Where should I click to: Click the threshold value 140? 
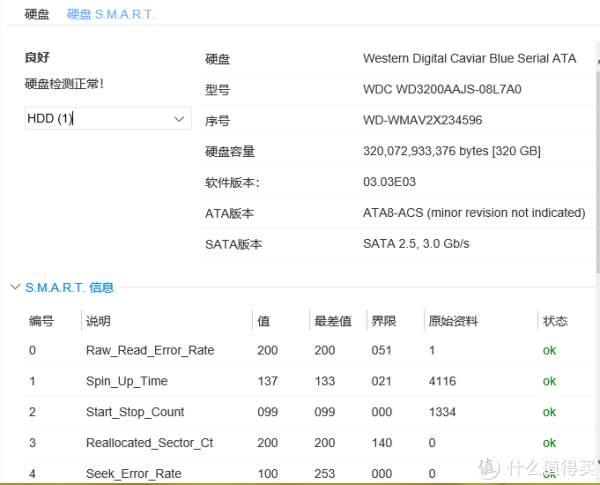pyautogui.click(x=382, y=443)
